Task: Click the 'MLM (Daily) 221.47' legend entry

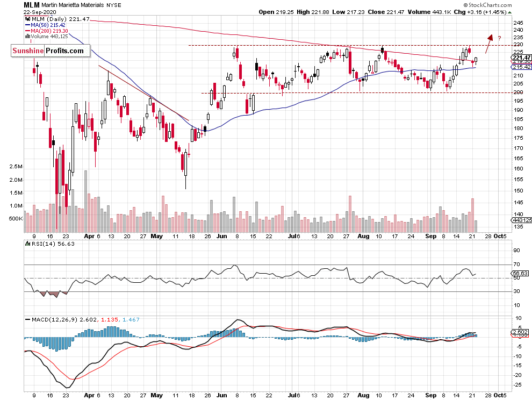Action: 60,19
